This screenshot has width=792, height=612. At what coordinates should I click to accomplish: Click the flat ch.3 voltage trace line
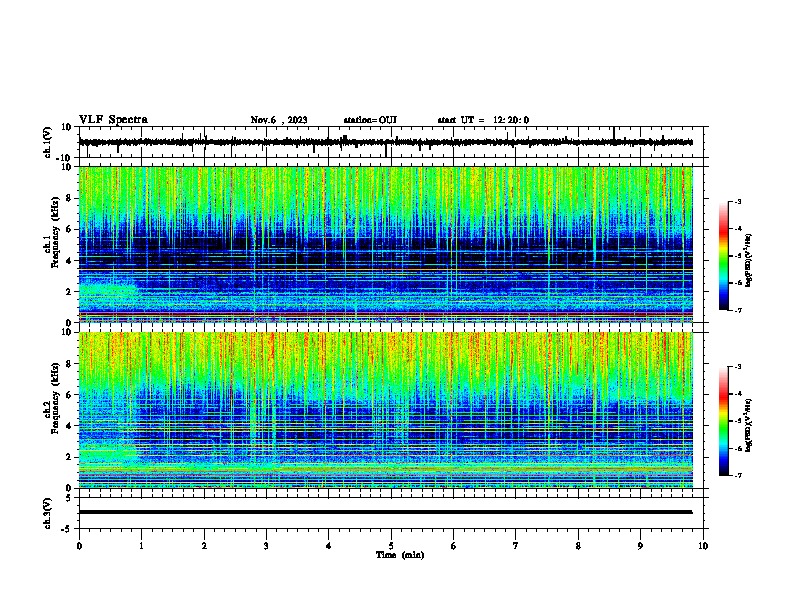pos(385,512)
